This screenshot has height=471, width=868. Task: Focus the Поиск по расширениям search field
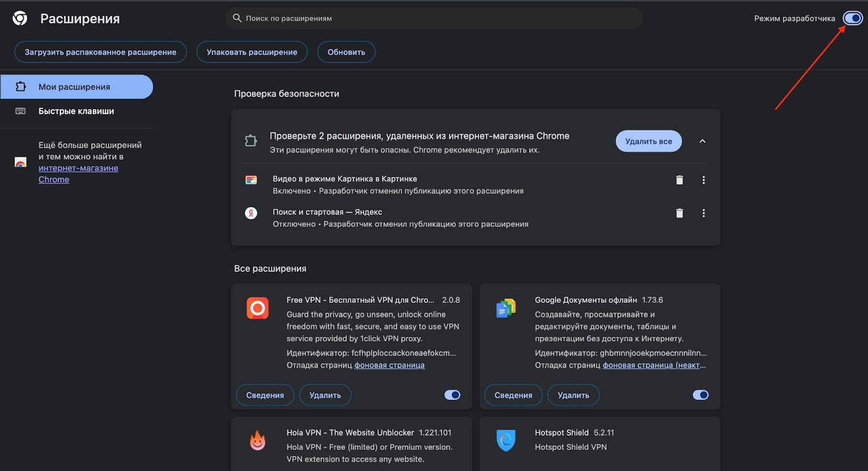click(x=434, y=18)
